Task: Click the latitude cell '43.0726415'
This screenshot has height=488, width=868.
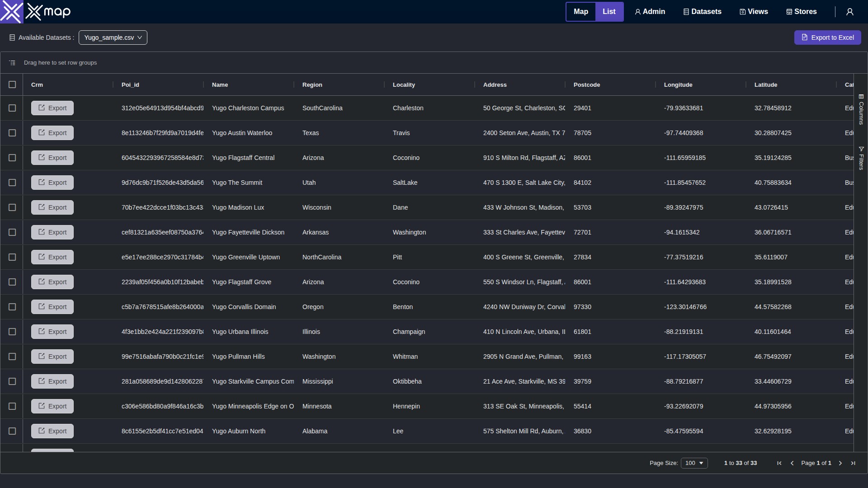Action: point(771,207)
